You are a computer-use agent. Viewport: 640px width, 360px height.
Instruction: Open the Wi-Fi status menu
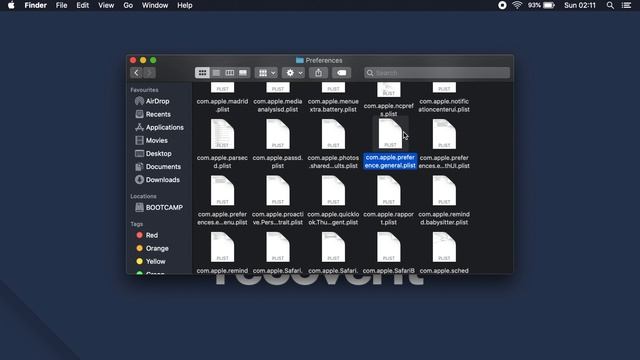pyautogui.click(x=517, y=5)
